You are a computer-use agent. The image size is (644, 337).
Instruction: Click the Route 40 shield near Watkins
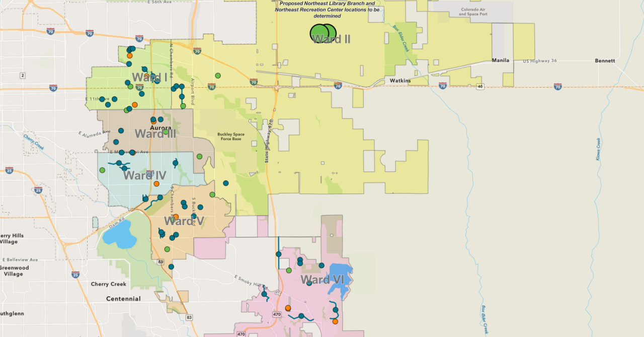coord(481,86)
